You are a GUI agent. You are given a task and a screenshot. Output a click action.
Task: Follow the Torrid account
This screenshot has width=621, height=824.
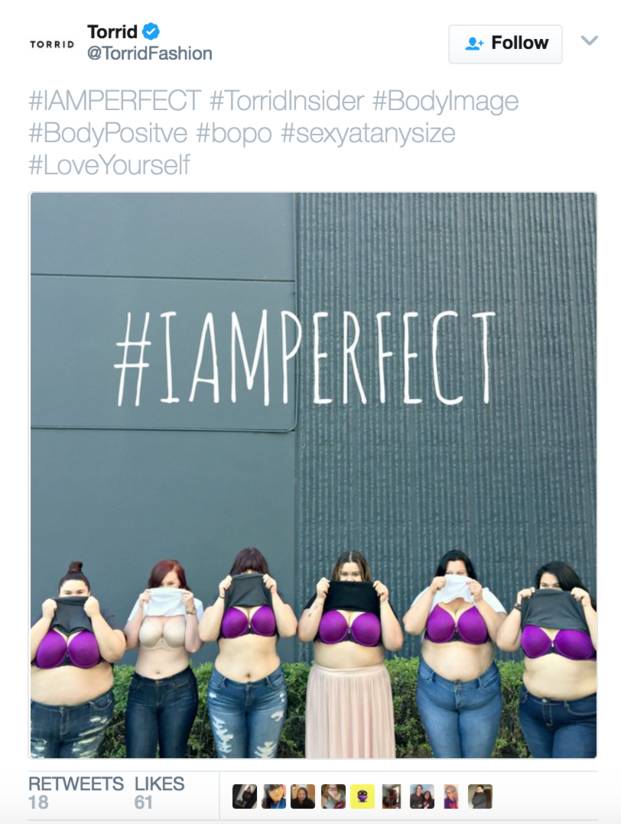[505, 44]
